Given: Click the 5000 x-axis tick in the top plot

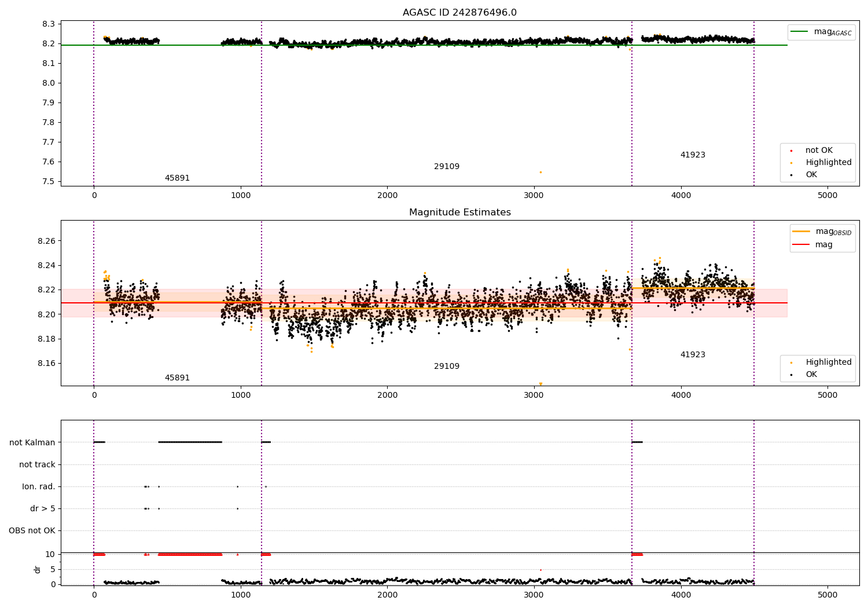Looking at the screenshot, I should [827, 196].
